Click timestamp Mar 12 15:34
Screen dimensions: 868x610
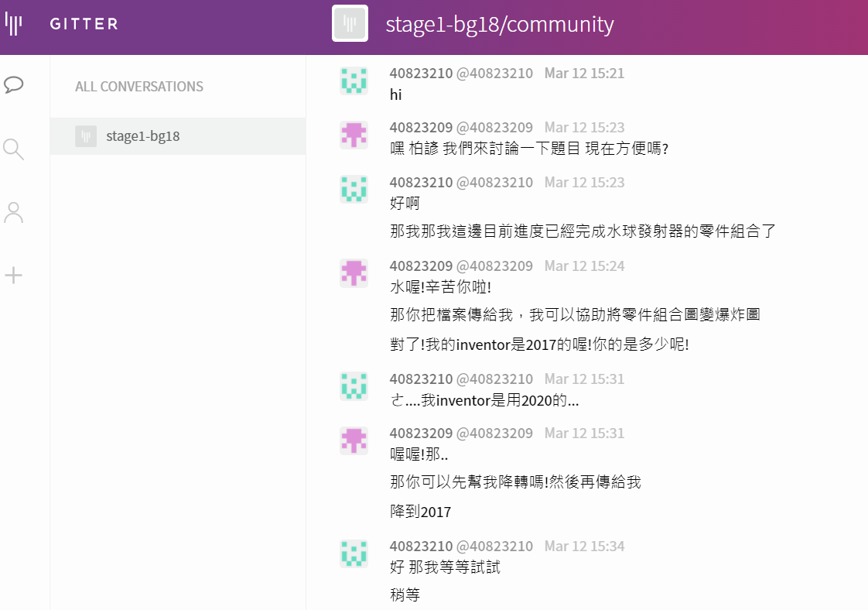(x=584, y=547)
